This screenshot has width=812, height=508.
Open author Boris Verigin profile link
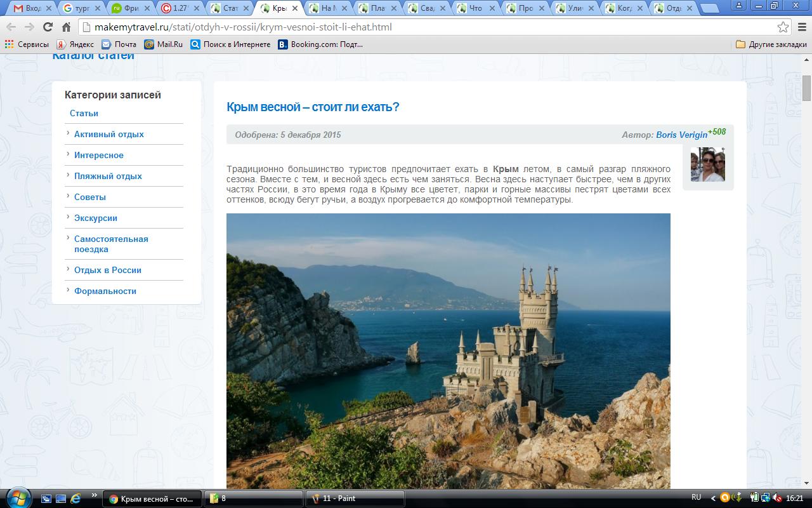[681, 135]
